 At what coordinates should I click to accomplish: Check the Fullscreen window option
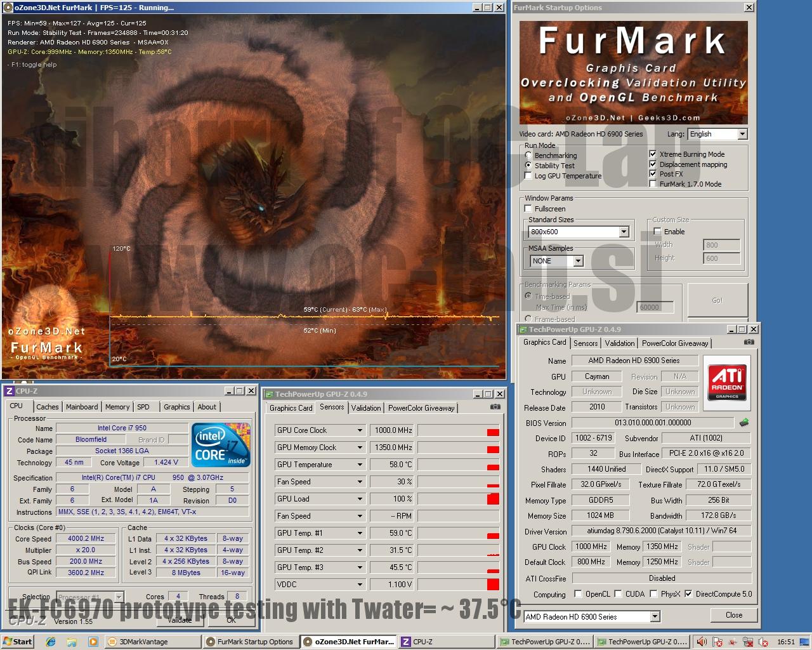tap(528, 208)
